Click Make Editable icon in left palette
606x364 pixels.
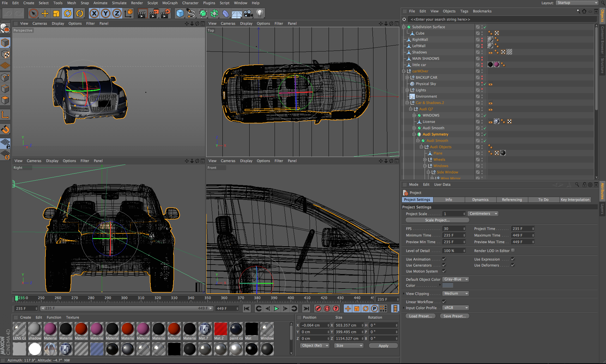(x=5, y=29)
